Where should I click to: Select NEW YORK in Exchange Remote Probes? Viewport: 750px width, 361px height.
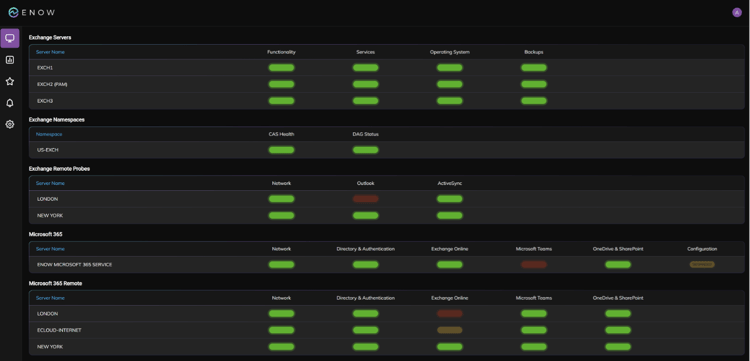(x=50, y=216)
